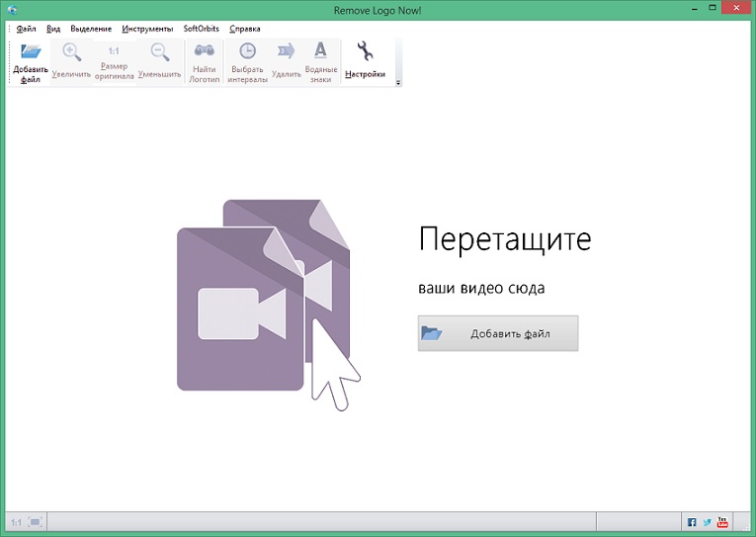Click the large Добавить файл button
The image size is (756, 537).
498,333
